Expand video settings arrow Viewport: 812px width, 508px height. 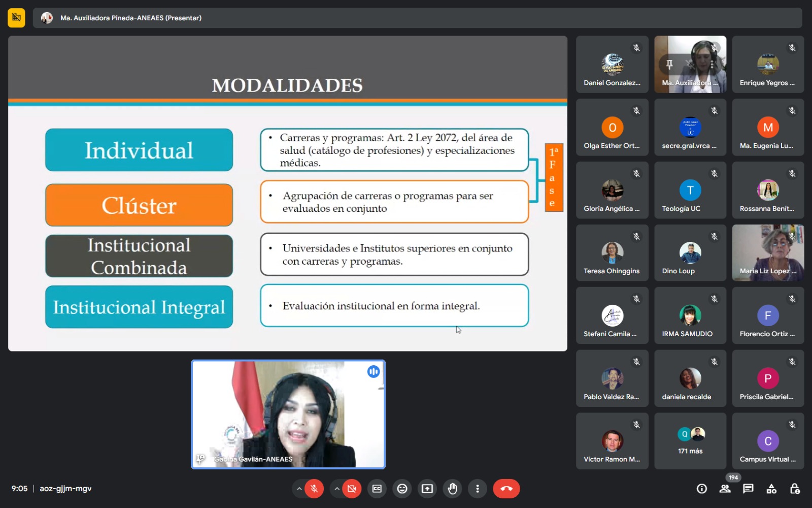click(x=336, y=489)
